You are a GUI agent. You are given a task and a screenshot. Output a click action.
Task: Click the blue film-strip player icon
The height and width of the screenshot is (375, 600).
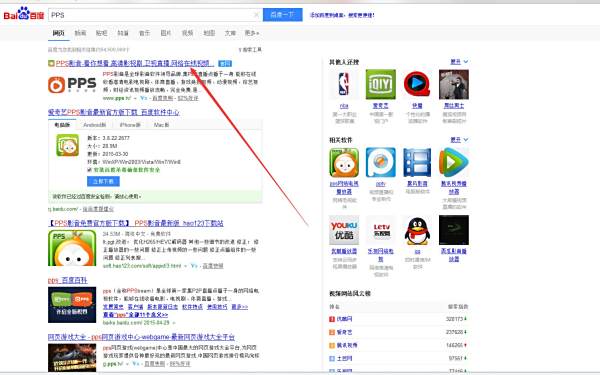tap(417, 163)
